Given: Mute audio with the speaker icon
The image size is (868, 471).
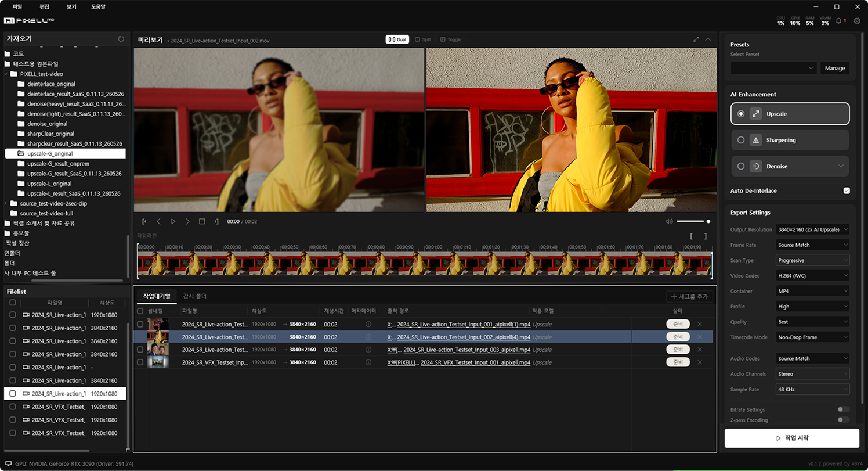Looking at the screenshot, I should click(x=669, y=221).
